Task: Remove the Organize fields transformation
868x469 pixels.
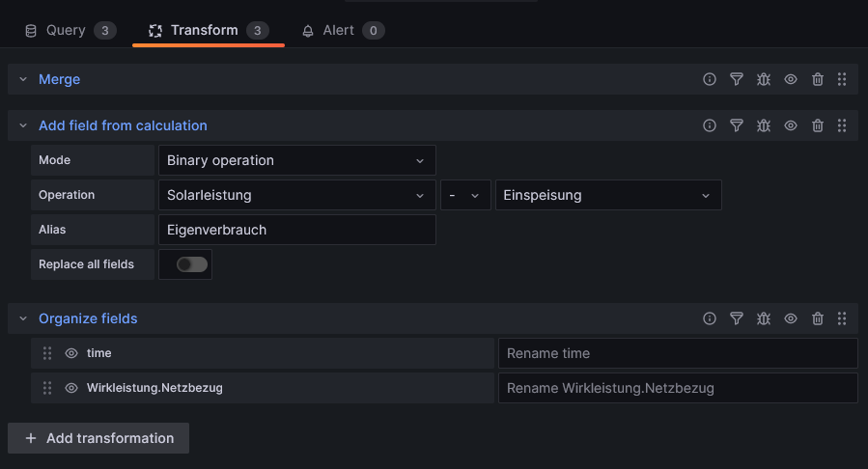Action: [818, 318]
